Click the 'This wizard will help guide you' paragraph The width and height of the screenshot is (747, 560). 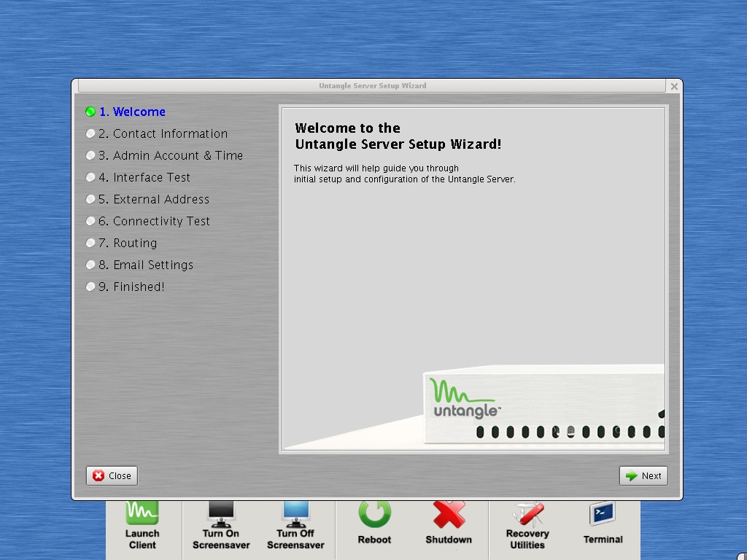pyautogui.click(x=404, y=174)
